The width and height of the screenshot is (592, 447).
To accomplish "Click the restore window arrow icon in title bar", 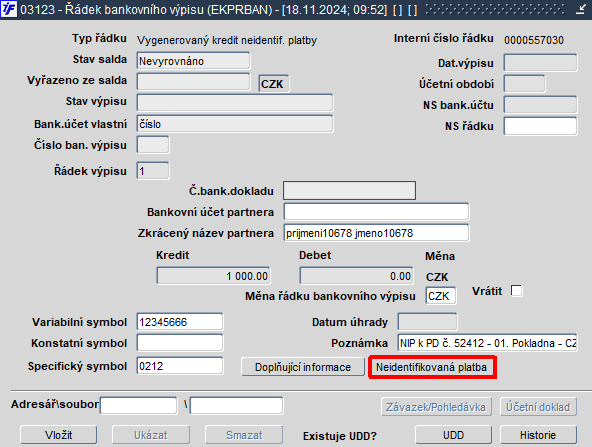I will tap(581, 9).
